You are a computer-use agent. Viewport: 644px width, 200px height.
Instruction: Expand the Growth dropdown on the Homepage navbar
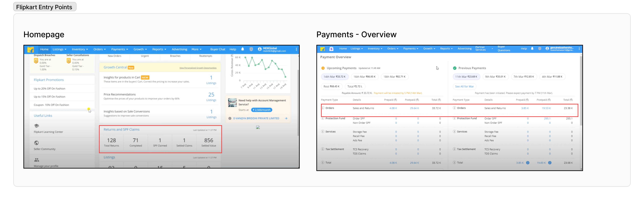(140, 49)
